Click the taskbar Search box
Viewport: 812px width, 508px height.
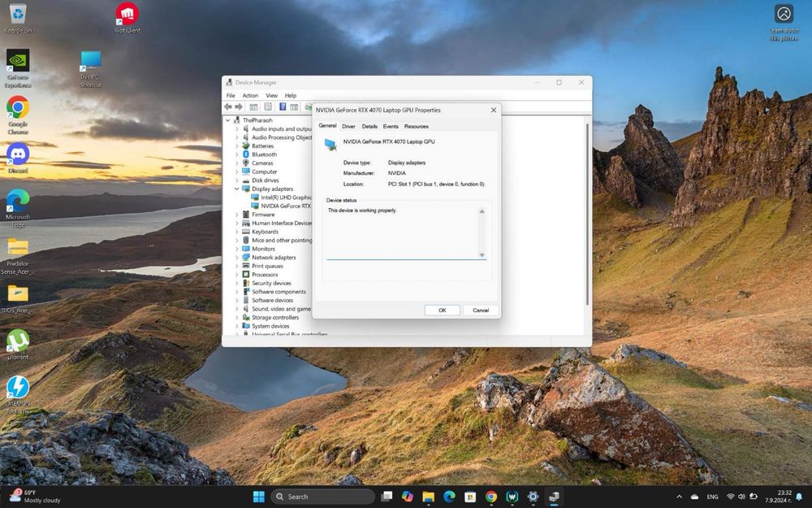[x=322, y=497]
